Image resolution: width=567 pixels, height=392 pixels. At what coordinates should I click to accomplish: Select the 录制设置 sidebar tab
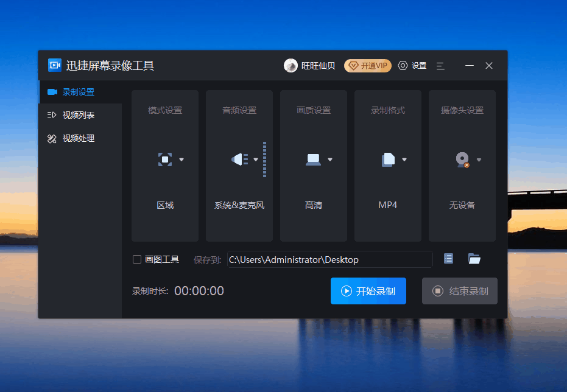pos(80,92)
